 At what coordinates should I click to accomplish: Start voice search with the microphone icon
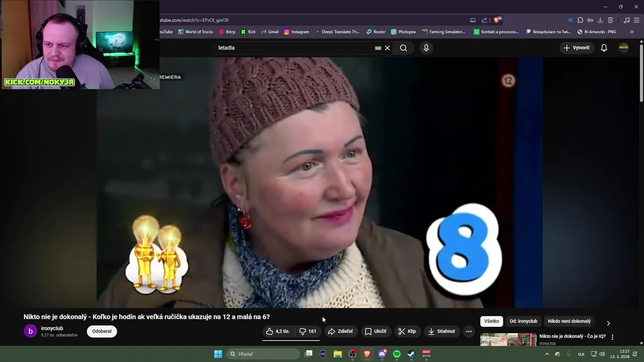[x=426, y=48]
